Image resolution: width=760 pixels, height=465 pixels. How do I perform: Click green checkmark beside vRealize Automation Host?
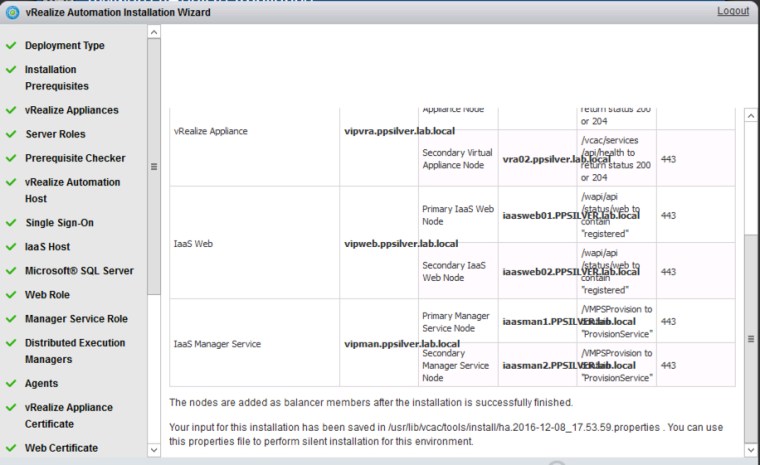(x=11, y=182)
